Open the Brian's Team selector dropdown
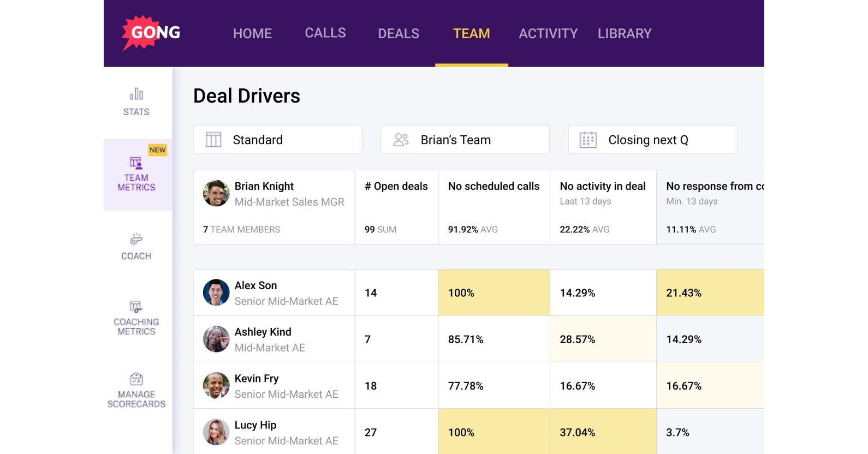 point(465,140)
